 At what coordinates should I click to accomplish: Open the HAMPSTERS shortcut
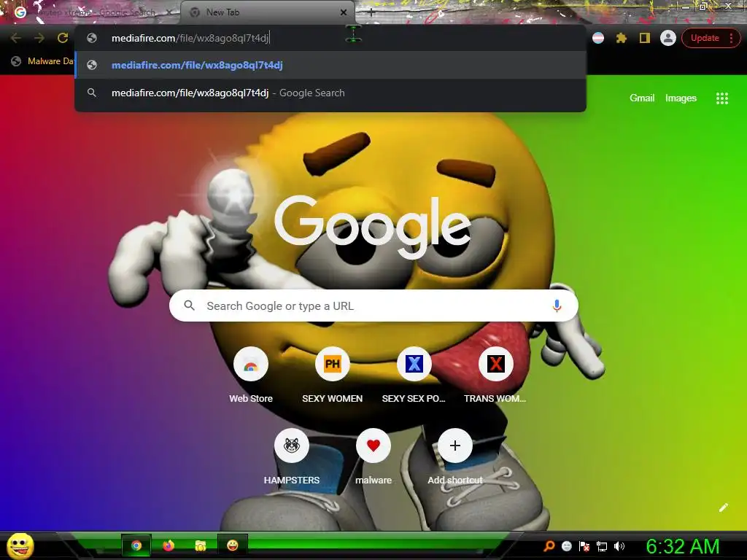tap(292, 446)
